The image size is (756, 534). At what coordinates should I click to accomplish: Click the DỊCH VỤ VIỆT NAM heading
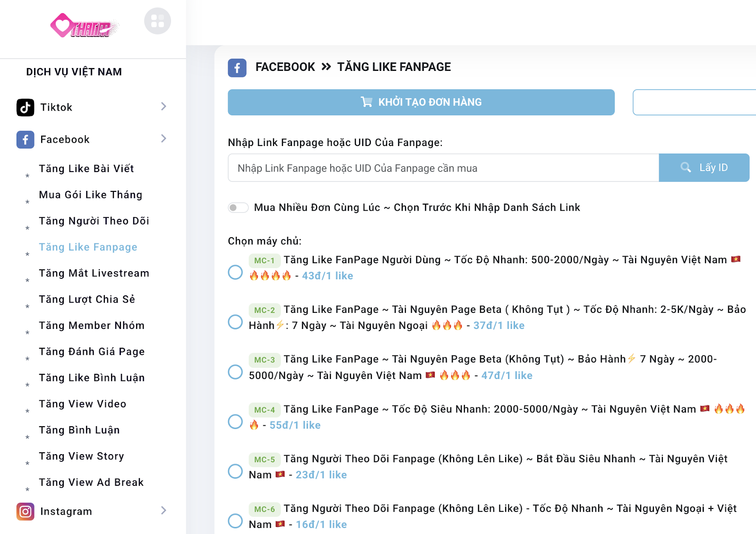pos(74,72)
